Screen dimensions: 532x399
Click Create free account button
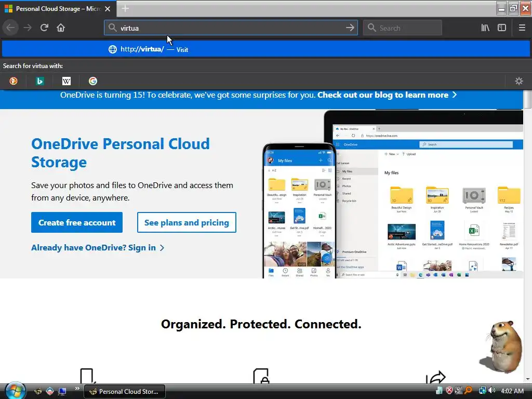point(77,222)
